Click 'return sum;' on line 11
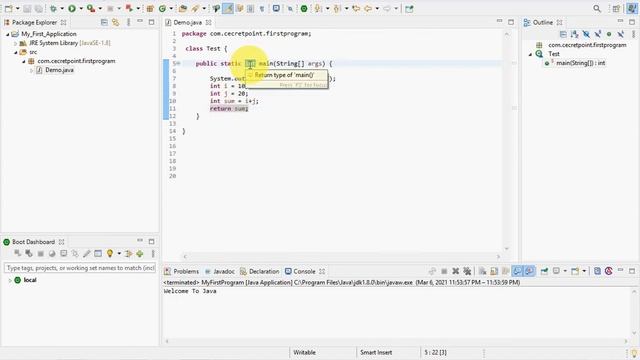 (x=229, y=109)
